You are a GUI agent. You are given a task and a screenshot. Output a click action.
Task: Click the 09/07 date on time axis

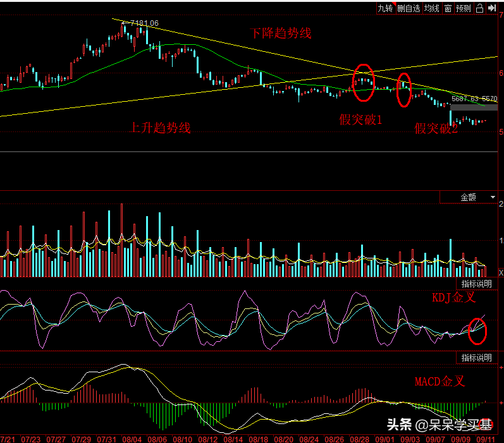coord(435,439)
